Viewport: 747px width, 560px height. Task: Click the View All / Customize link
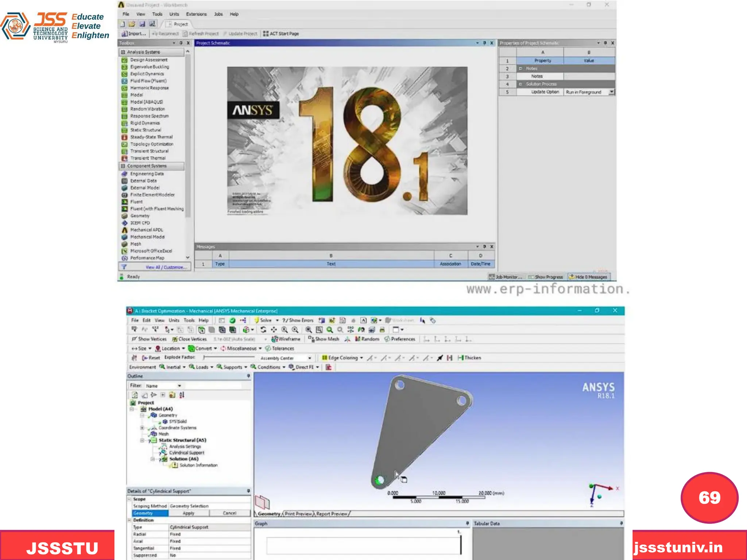click(166, 267)
